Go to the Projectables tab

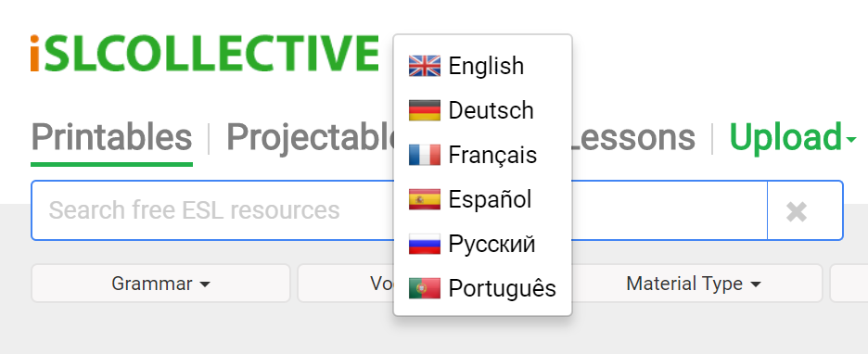312,136
